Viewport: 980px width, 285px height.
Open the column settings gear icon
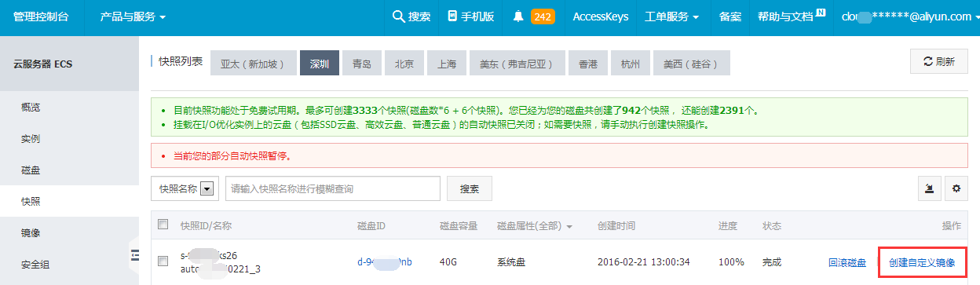coord(956,188)
